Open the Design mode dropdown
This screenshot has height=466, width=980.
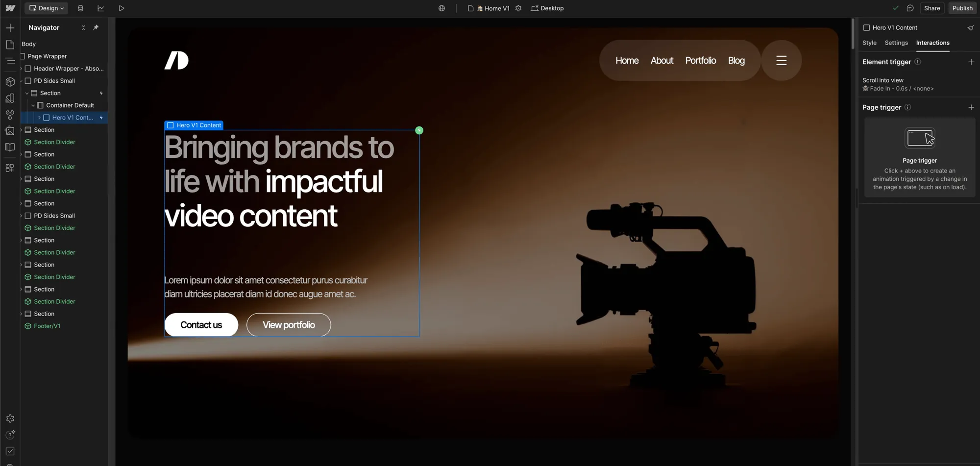46,8
